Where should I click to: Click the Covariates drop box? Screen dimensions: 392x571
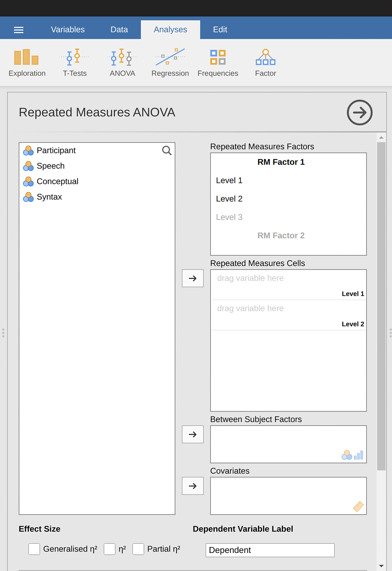tap(289, 496)
